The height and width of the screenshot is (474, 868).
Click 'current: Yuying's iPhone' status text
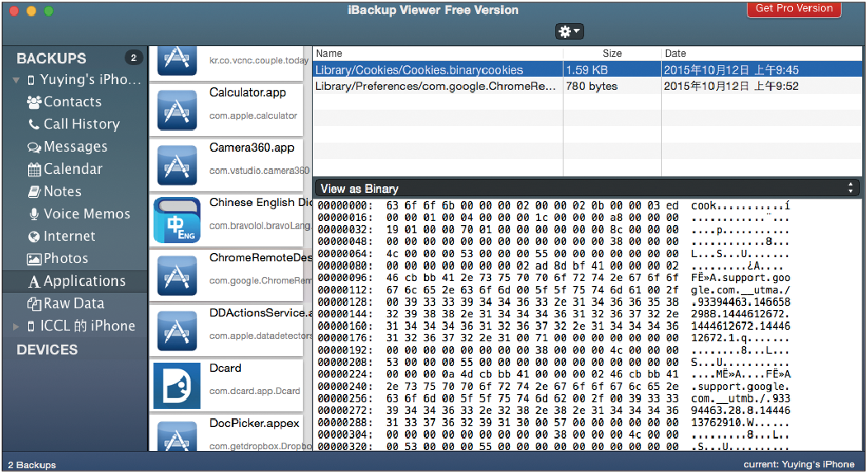click(799, 465)
